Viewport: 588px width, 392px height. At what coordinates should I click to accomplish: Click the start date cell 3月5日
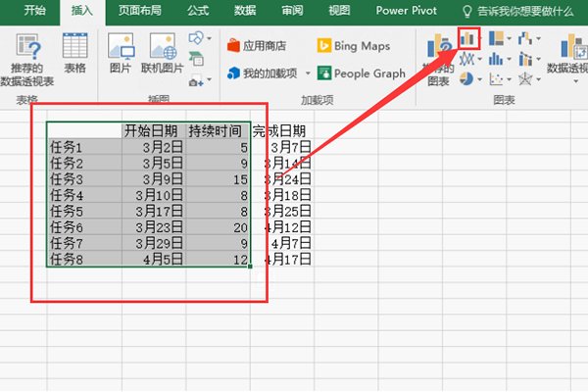tap(154, 163)
